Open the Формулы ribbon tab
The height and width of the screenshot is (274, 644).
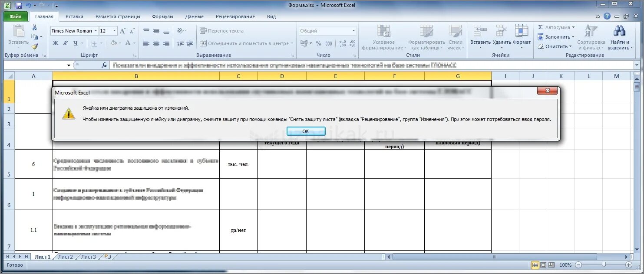[162, 16]
